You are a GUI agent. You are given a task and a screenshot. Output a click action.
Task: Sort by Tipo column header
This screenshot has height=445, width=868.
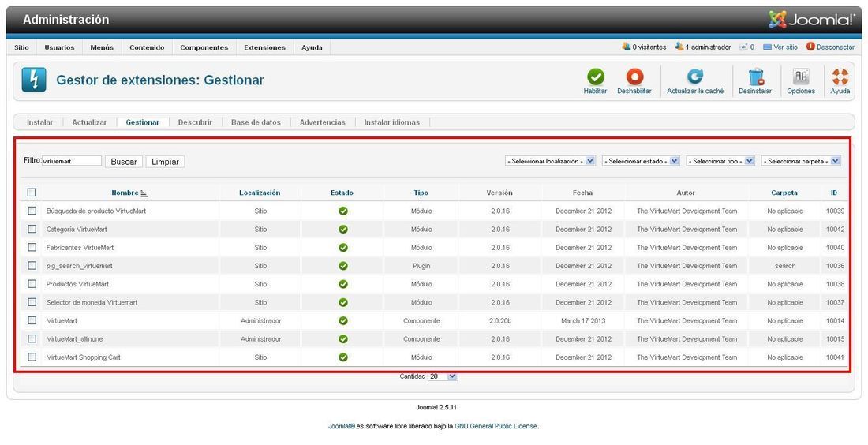click(421, 193)
